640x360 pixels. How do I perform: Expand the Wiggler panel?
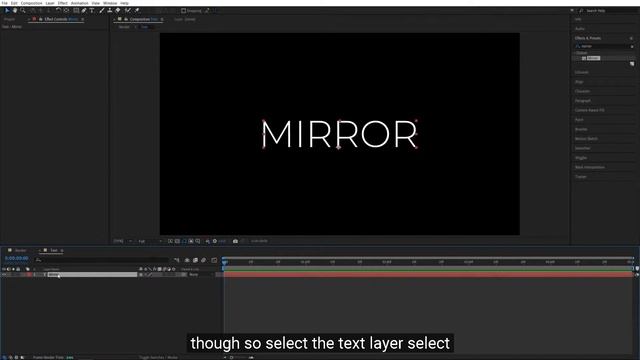581,158
